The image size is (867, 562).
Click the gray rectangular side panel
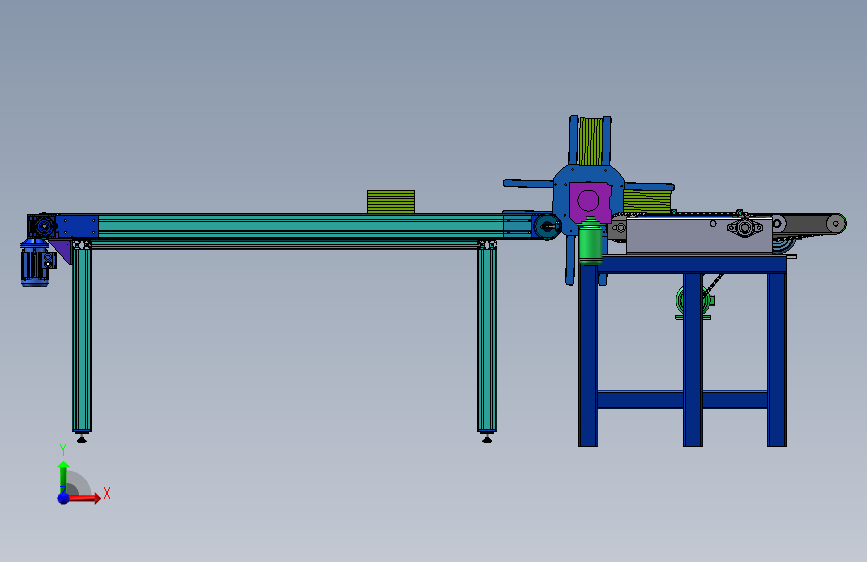pos(699,236)
